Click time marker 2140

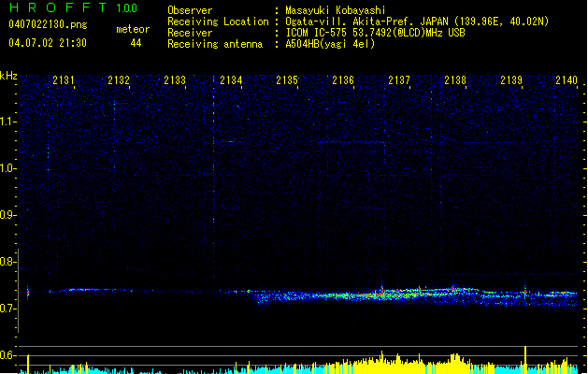coord(566,79)
